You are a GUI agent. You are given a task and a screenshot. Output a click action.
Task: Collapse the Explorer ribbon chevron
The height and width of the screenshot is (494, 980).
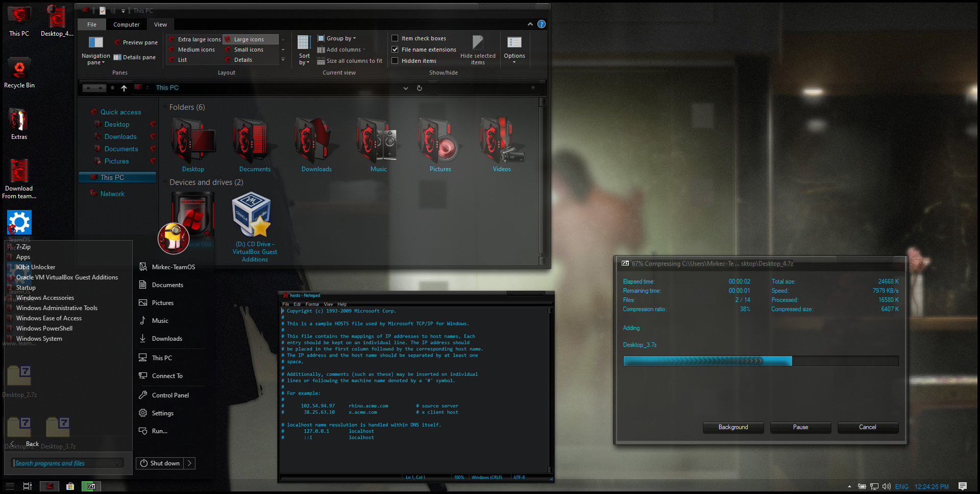[530, 24]
